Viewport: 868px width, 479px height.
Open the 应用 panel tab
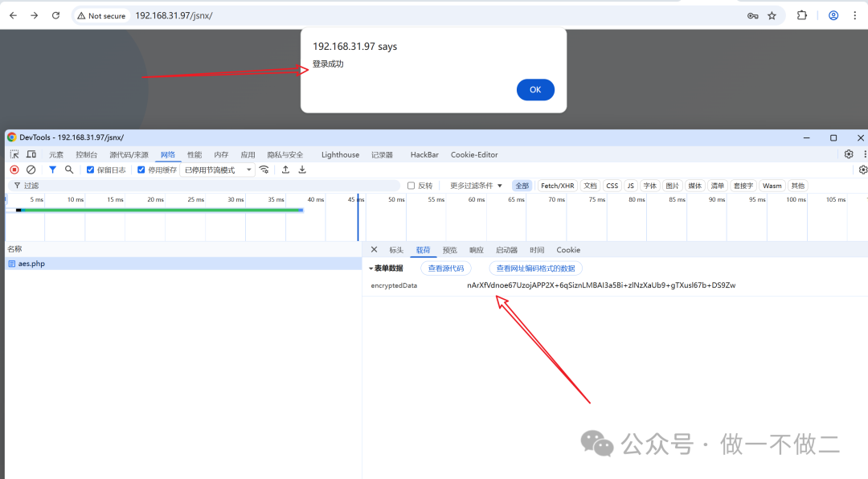click(x=248, y=155)
